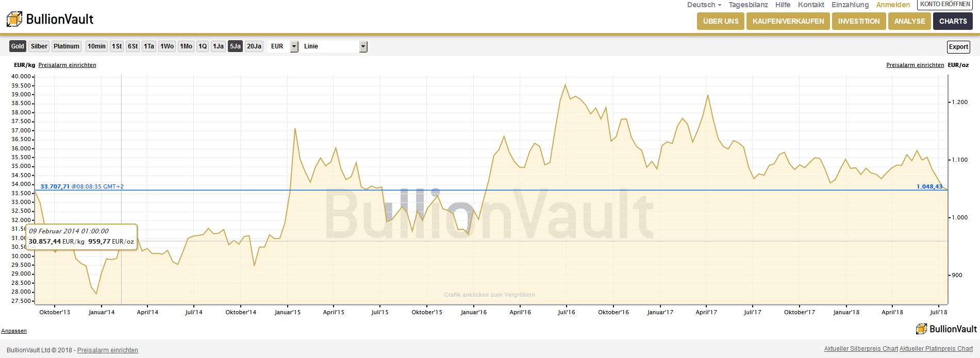Click the Juli'18 axis label
Viewport: 980px width, 358px height.
(x=939, y=312)
